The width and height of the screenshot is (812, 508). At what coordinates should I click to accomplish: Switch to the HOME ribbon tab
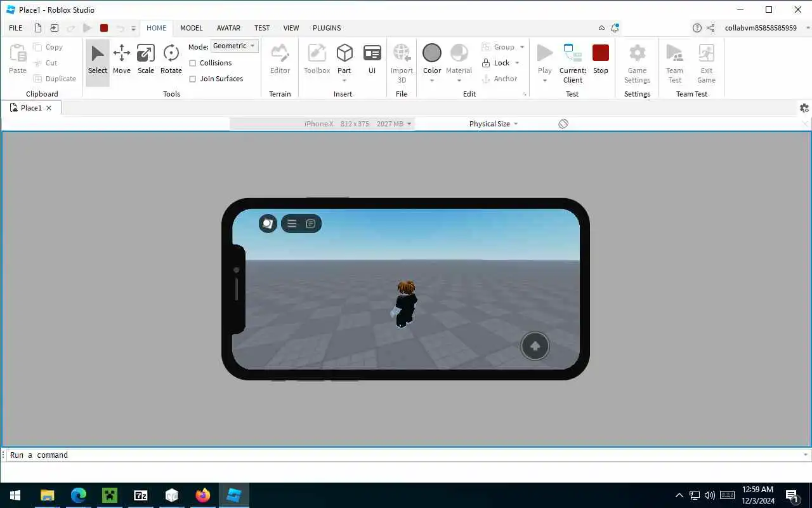pyautogui.click(x=157, y=28)
